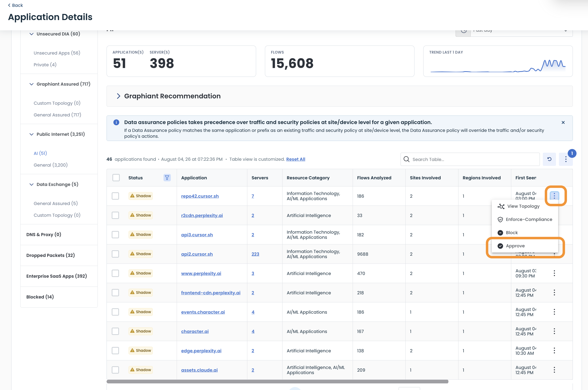
Task: Open the character.ai application link
Action: [x=195, y=331]
